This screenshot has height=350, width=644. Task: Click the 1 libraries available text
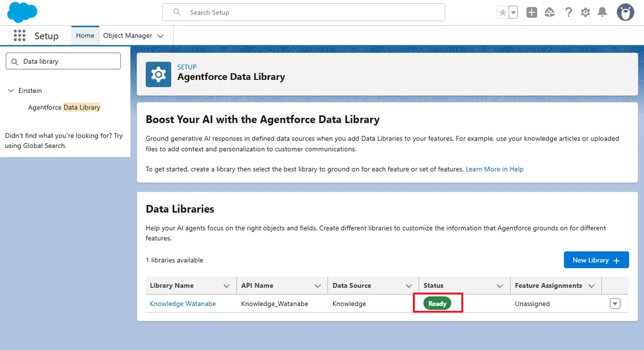(174, 260)
